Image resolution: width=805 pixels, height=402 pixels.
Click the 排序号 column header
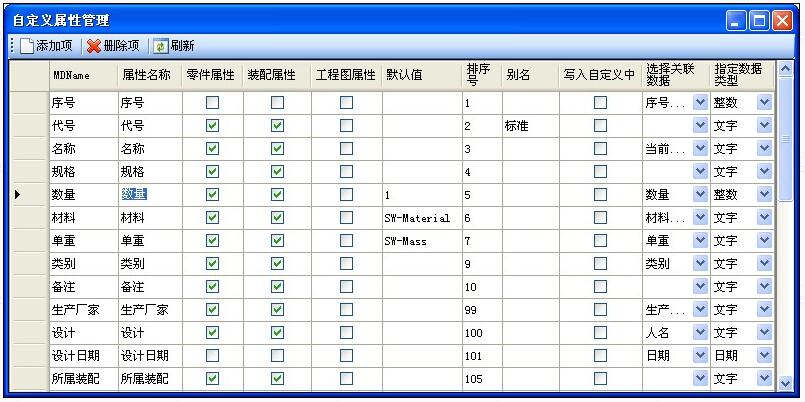tap(482, 76)
